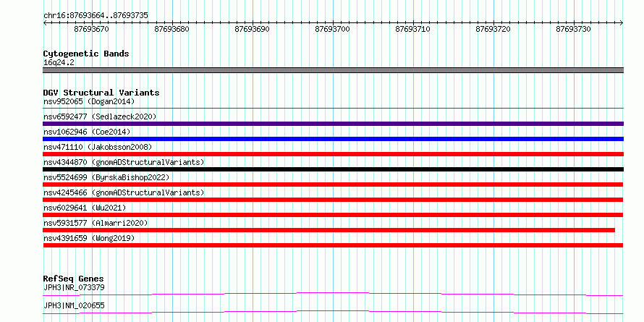
Task: Click the red nsv4245466 variant bar
Action: (333, 200)
